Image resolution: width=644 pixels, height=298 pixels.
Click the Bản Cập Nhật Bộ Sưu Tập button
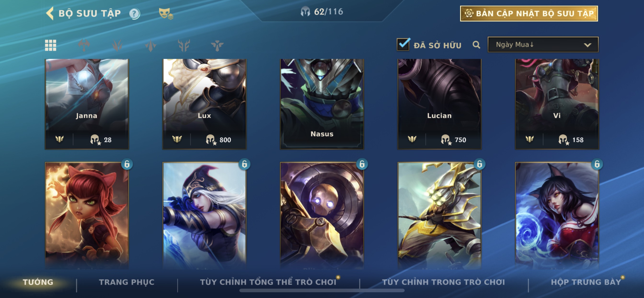pos(529,13)
